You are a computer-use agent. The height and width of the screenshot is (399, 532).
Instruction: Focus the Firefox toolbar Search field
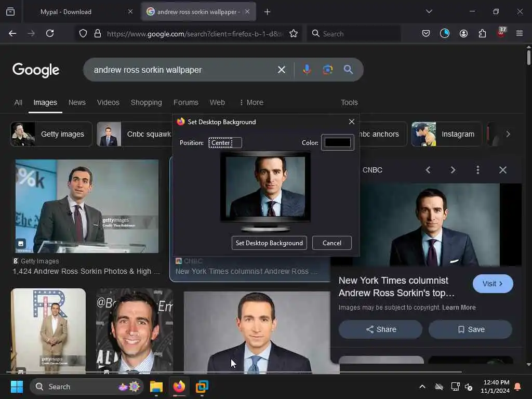pyautogui.click(x=354, y=33)
